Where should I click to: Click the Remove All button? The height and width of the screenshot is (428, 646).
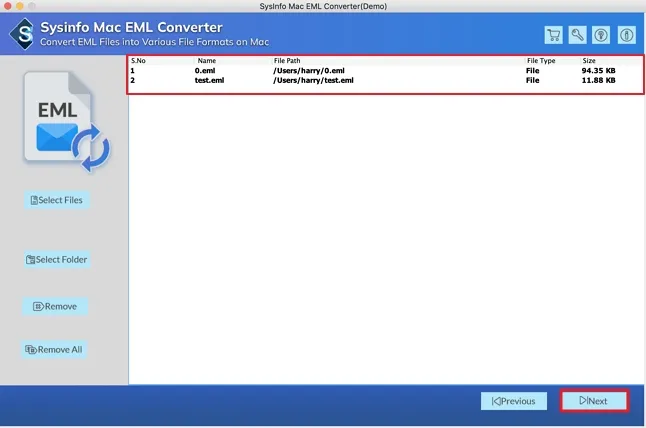(x=54, y=349)
